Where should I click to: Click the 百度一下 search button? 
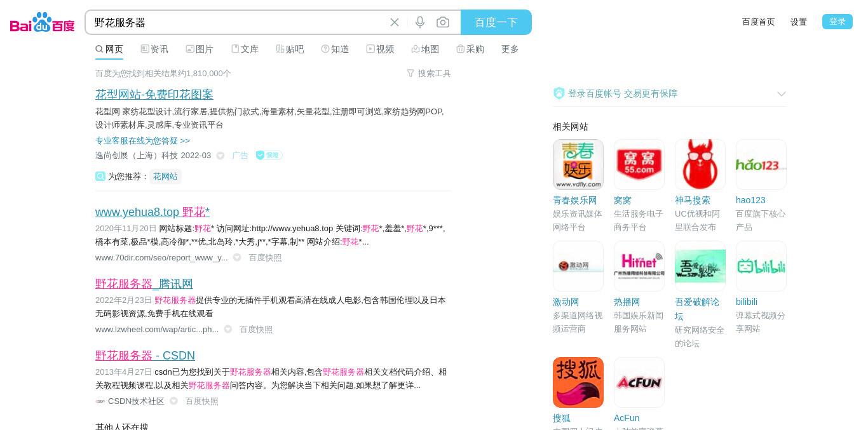point(496,22)
